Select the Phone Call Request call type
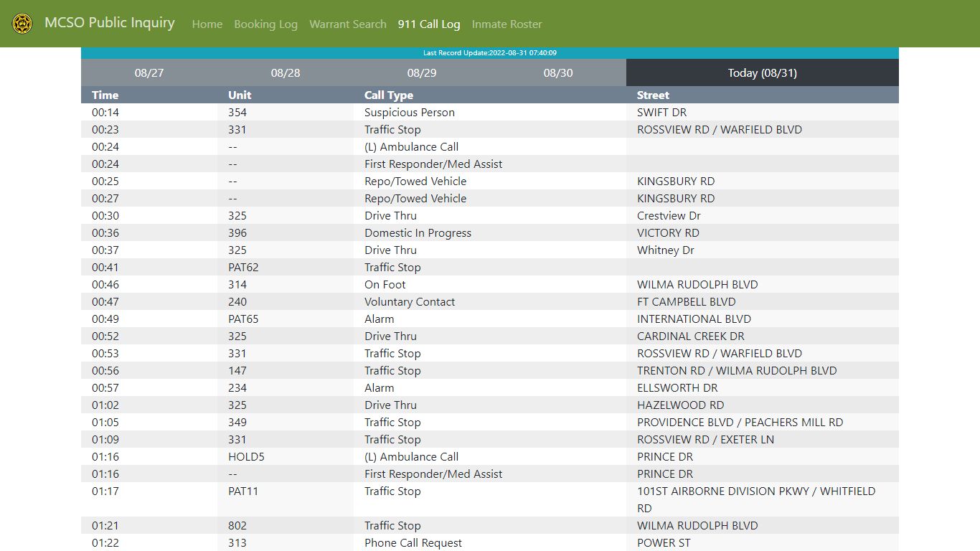Image resolution: width=980 pixels, height=551 pixels. 490,542
